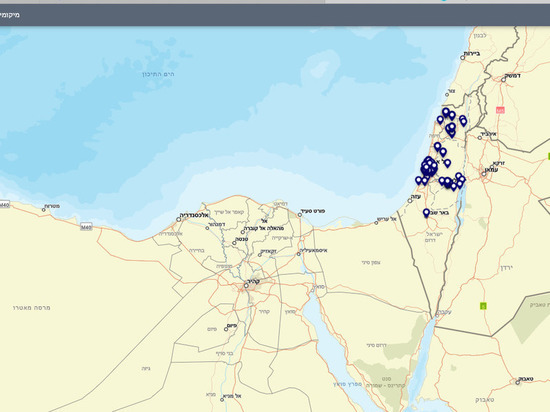
Task: Click the Cairo city marker
Action: pyautogui.click(x=246, y=286)
